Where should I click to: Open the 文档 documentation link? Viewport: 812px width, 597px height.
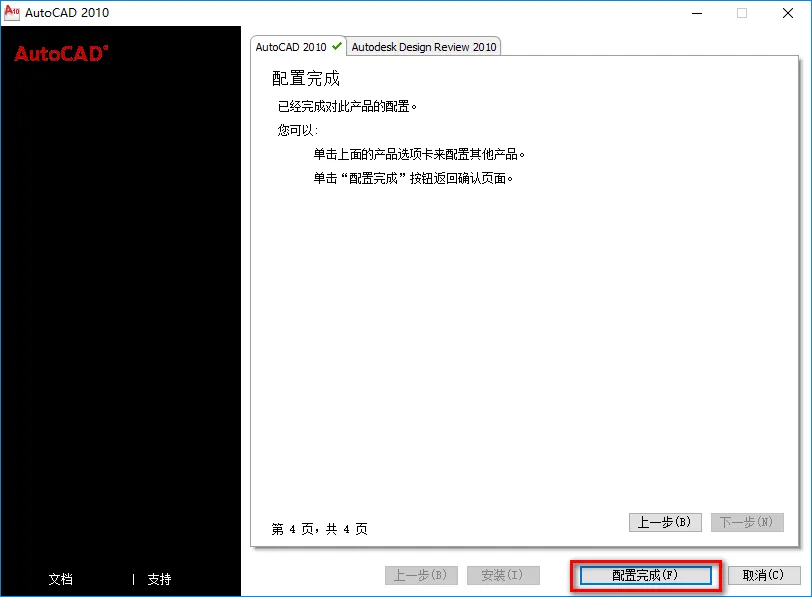click(x=61, y=579)
